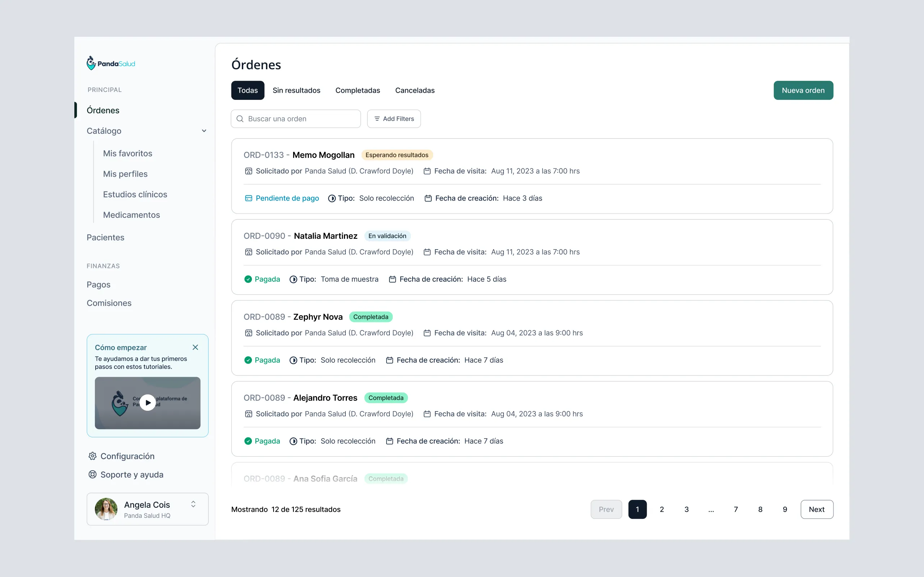Viewport: 924px width, 577px height.
Task: Open Configuración gear icon
Action: coord(92,456)
